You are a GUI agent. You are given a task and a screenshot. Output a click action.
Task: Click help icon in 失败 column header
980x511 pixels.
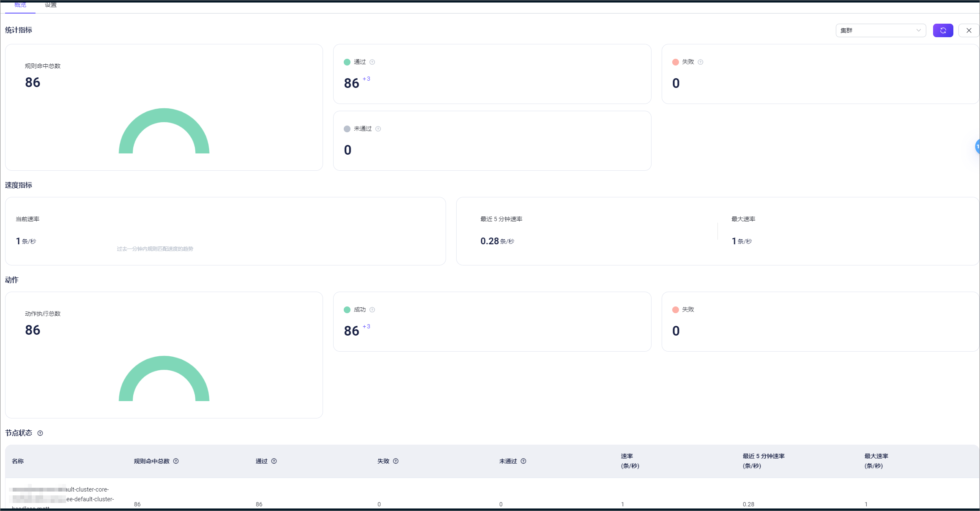pyautogui.click(x=396, y=461)
